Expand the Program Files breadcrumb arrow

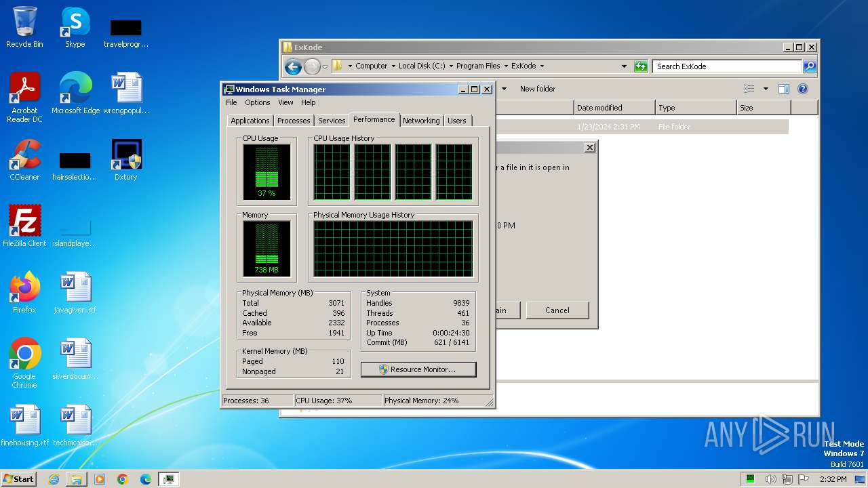pyautogui.click(x=506, y=66)
